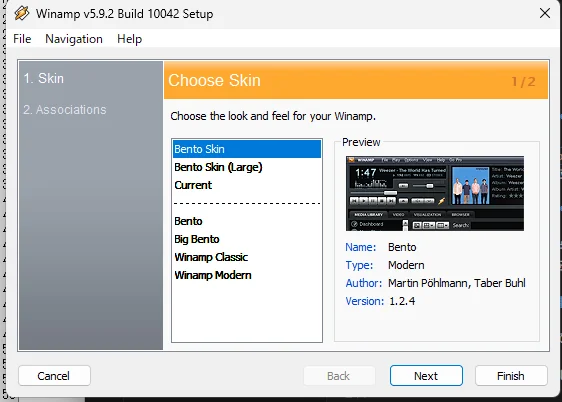Click the author name Martin Pöhlmann text
The width and height of the screenshot is (562, 402).
pyautogui.click(x=428, y=283)
